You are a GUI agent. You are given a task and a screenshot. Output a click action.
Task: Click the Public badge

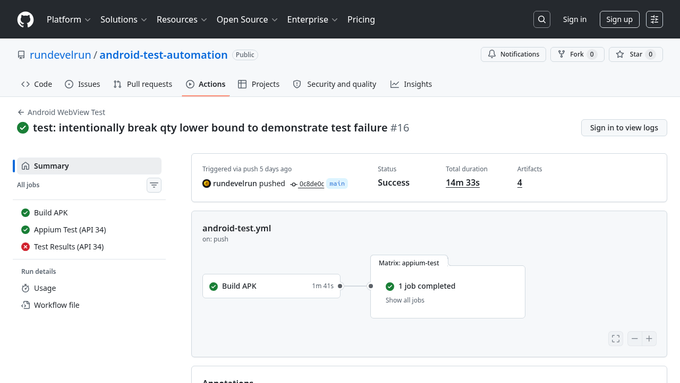(x=245, y=55)
